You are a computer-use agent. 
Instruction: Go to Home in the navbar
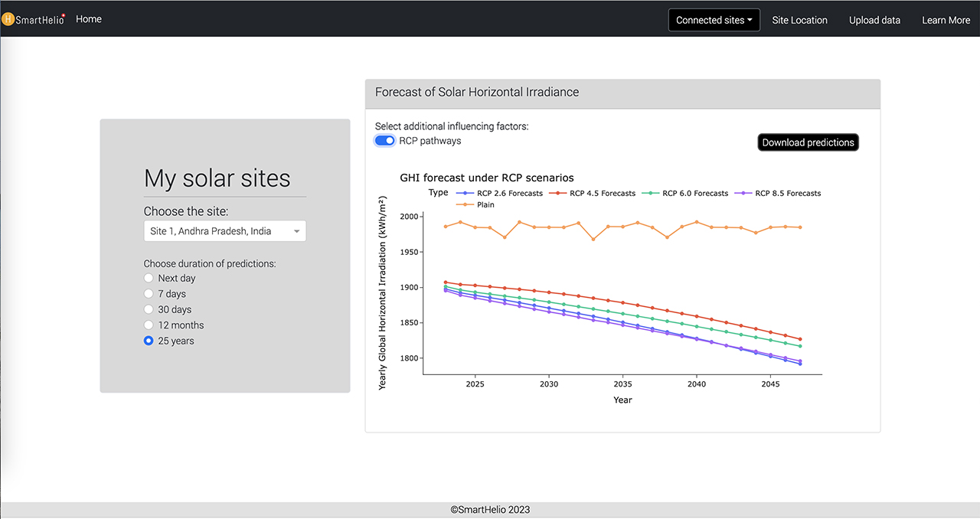pos(89,19)
